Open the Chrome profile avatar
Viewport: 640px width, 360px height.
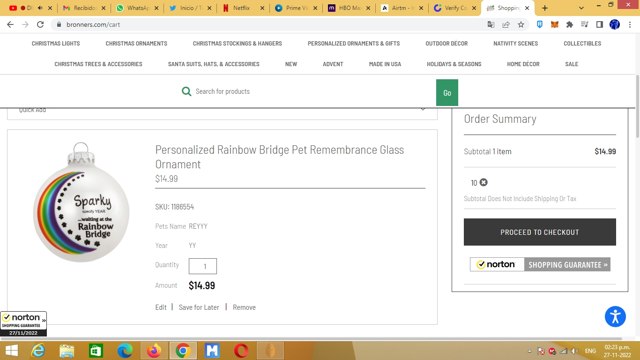(615, 24)
